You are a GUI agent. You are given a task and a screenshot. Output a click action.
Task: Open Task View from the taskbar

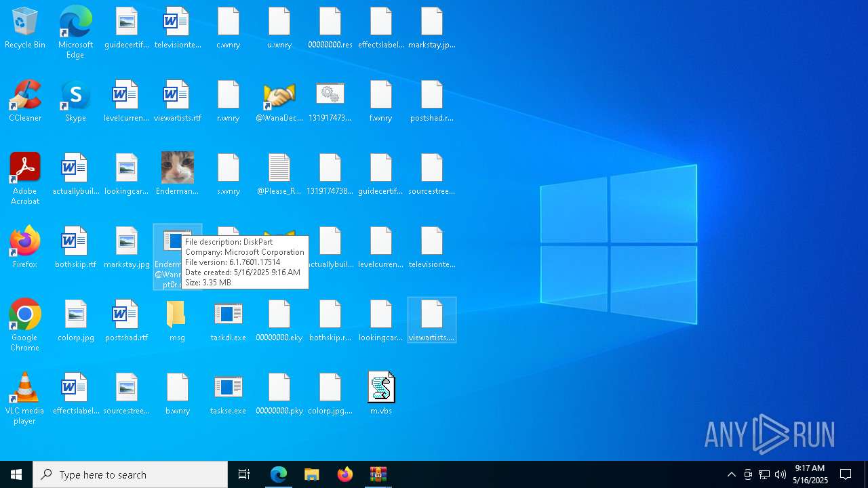[244, 474]
